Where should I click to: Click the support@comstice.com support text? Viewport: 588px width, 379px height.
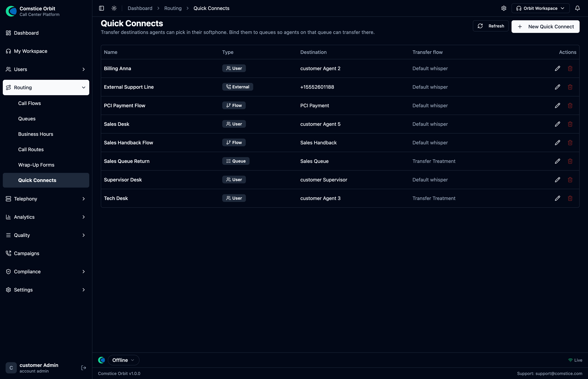(559, 373)
